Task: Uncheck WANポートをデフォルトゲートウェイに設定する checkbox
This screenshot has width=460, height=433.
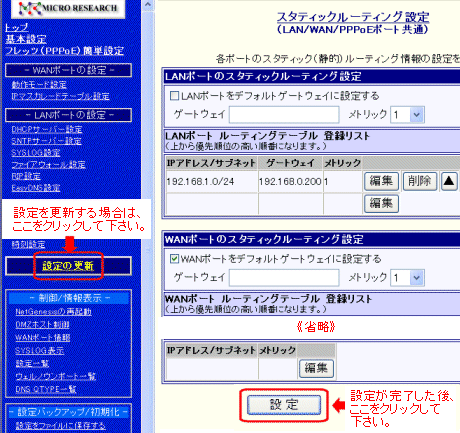Action: (x=174, y=259)
